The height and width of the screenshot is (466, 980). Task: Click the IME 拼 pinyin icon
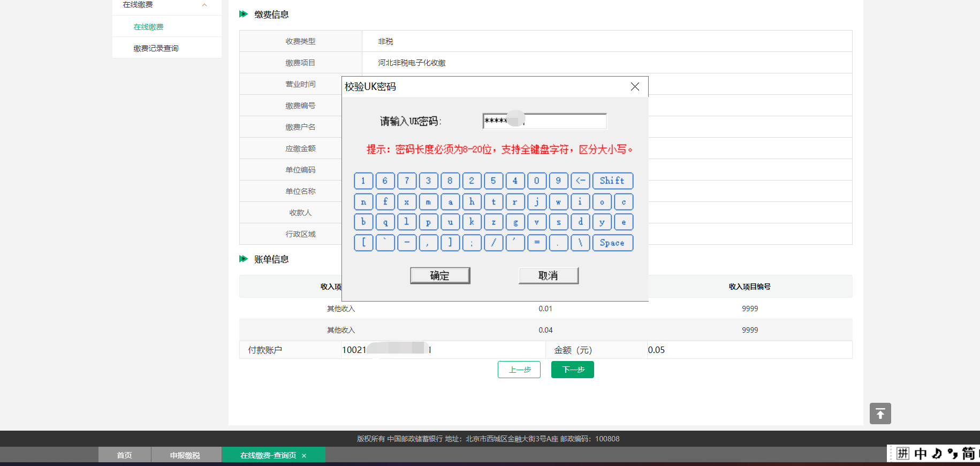pos(903,454)
